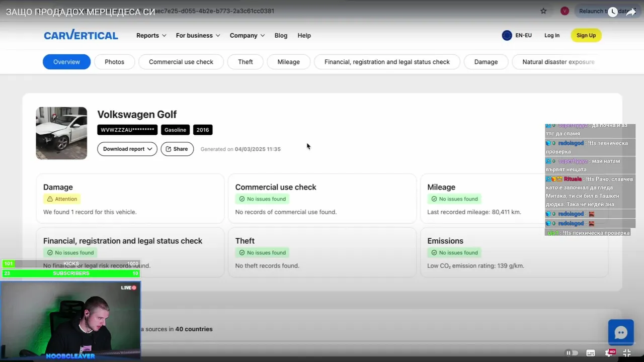644x362 pixels.
Task: Click the yellow Sign Up button
Action: 586,35
